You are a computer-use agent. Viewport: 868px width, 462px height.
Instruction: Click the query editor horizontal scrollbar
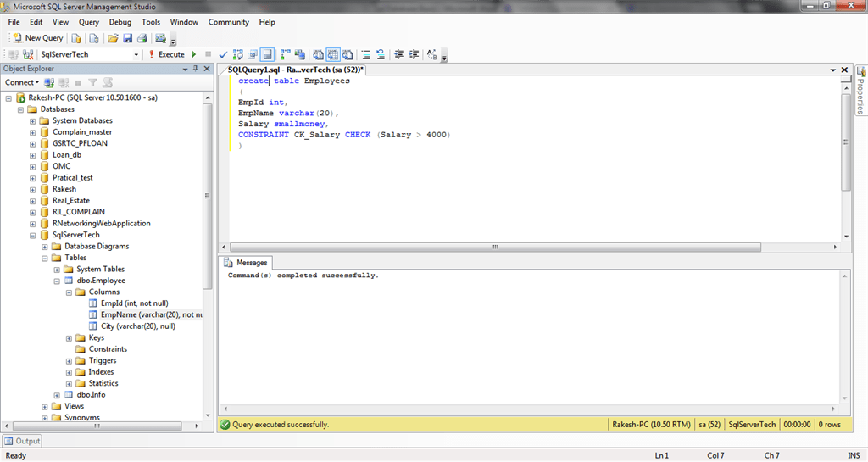(x=495, y=247)
